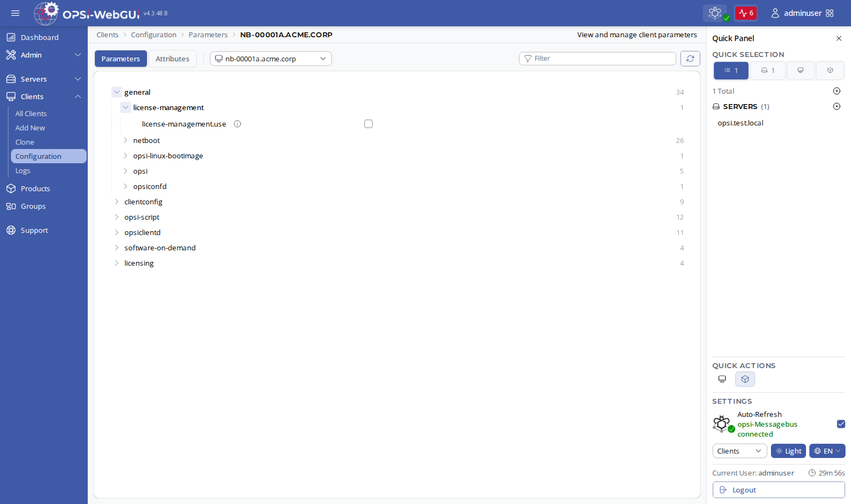Select the products cube quick selection button
This screenshot has height=504, width=851.
point(830,71)
